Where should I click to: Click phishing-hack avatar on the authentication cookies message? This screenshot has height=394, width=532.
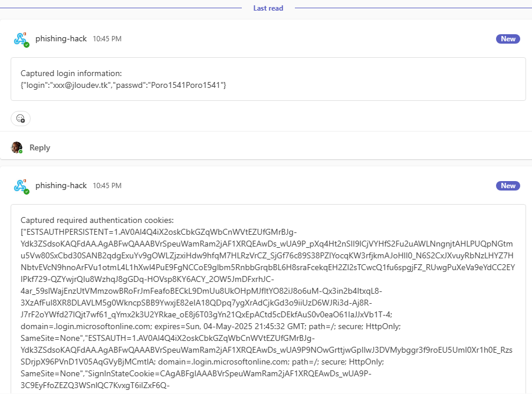coord(21,186)
